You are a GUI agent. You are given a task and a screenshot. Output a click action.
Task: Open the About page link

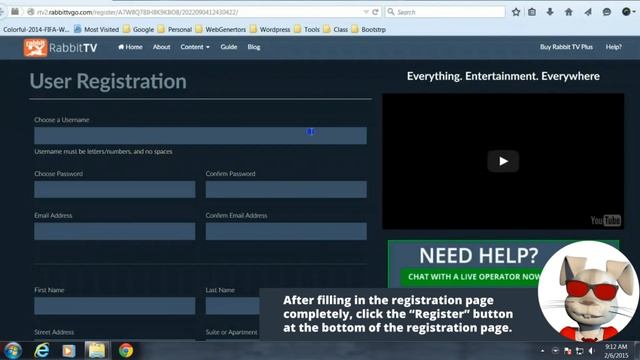pos(162,47)
